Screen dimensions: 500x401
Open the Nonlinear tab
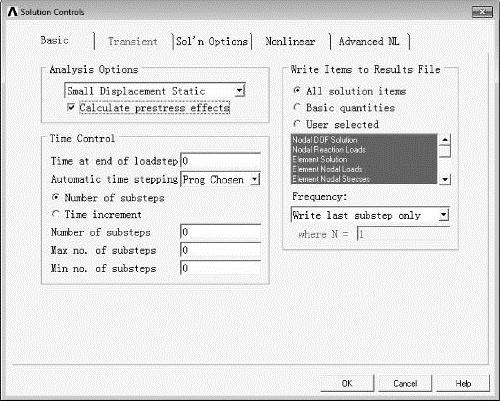(x=290, y=41)
